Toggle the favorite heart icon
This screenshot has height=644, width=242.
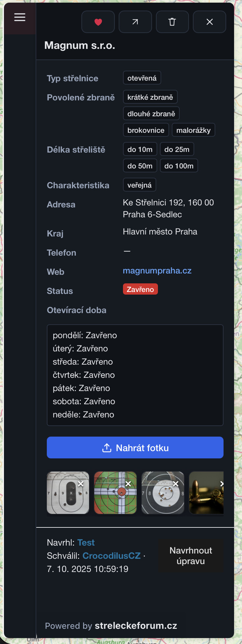click(98, 22)
